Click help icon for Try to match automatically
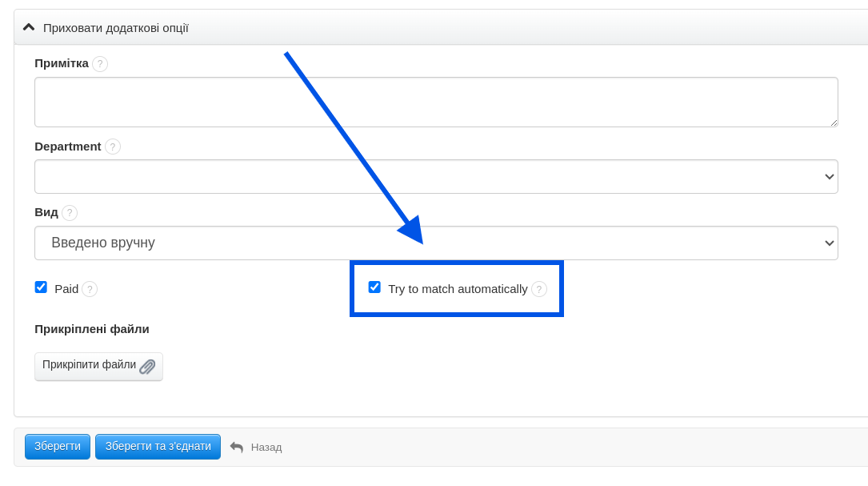868x486 pixels. coord(539,289)
